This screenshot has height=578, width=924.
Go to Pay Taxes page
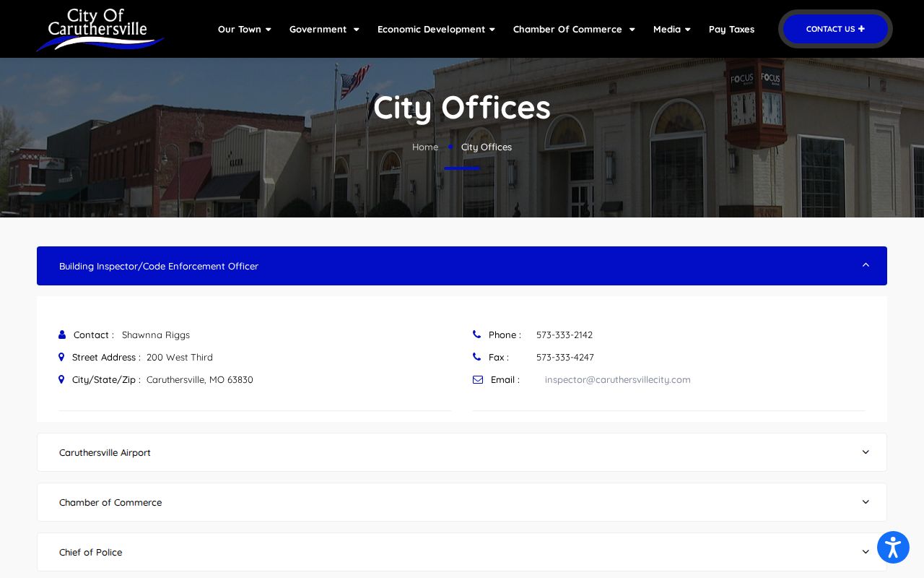point(731,29)
